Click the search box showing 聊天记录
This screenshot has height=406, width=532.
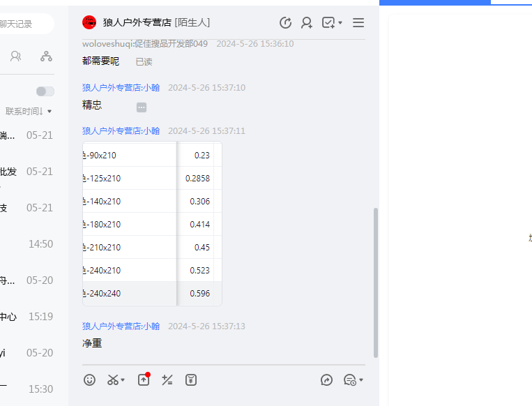point(26,24)
